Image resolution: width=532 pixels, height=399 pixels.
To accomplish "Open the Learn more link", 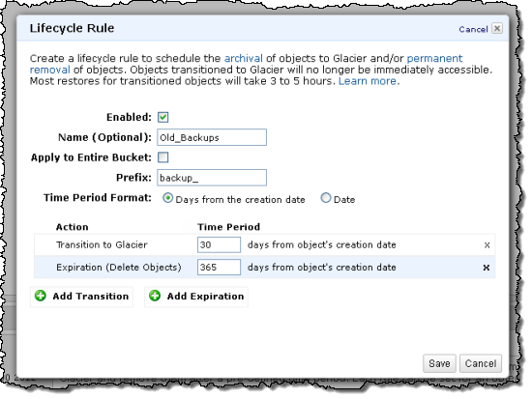I will [368, 81].
